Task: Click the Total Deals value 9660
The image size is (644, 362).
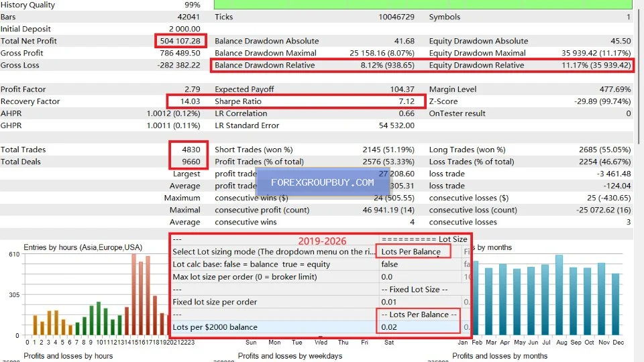Action: click(x=191, y=162)
